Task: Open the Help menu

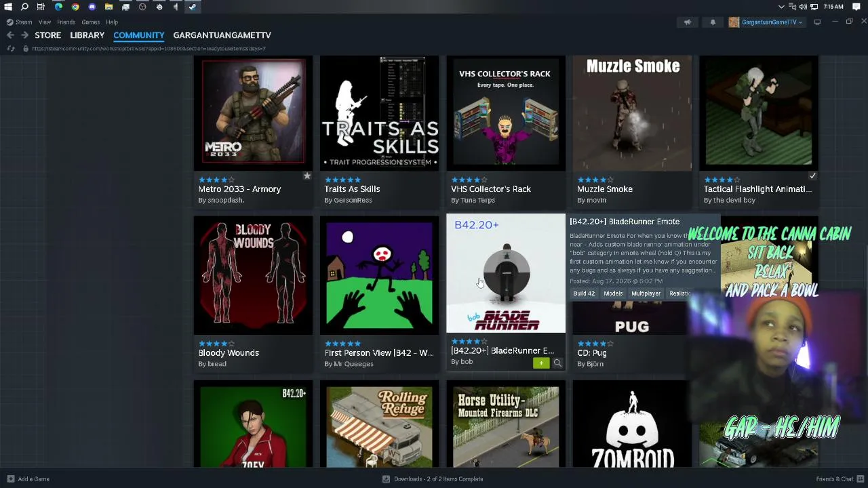Action: point(112,22)
